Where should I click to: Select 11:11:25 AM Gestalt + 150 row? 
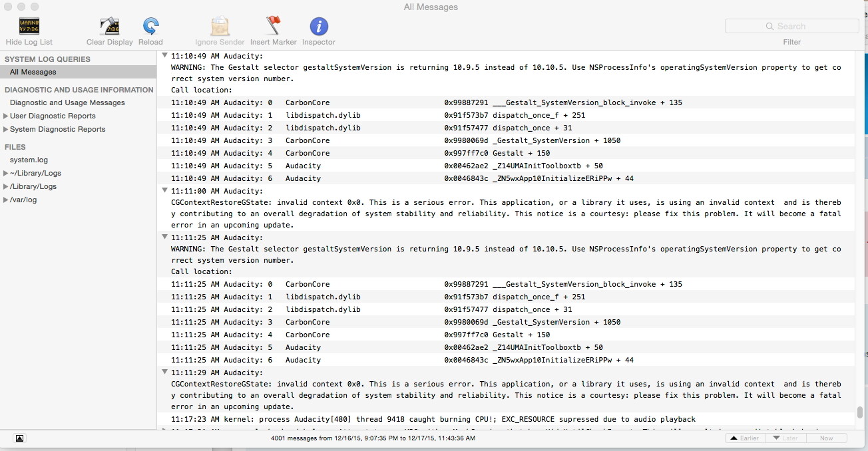[506, 335]
